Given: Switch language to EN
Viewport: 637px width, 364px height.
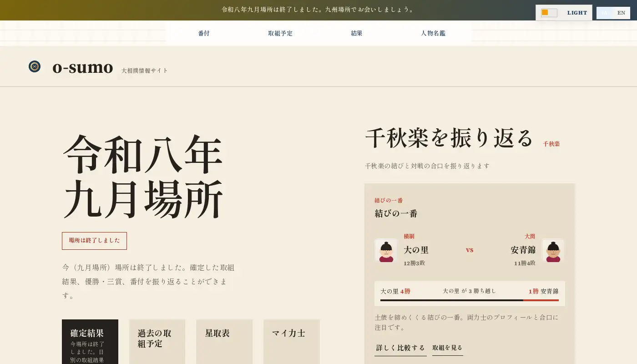Looking at the screenshot, I should click(x=622, y=13).
